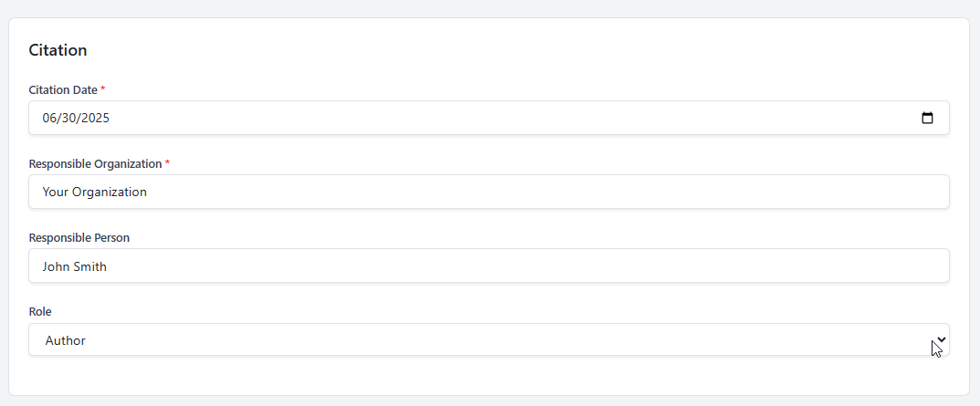Click the "Role" field label
This screenshot has width=980, height=406.
point(40,311)
